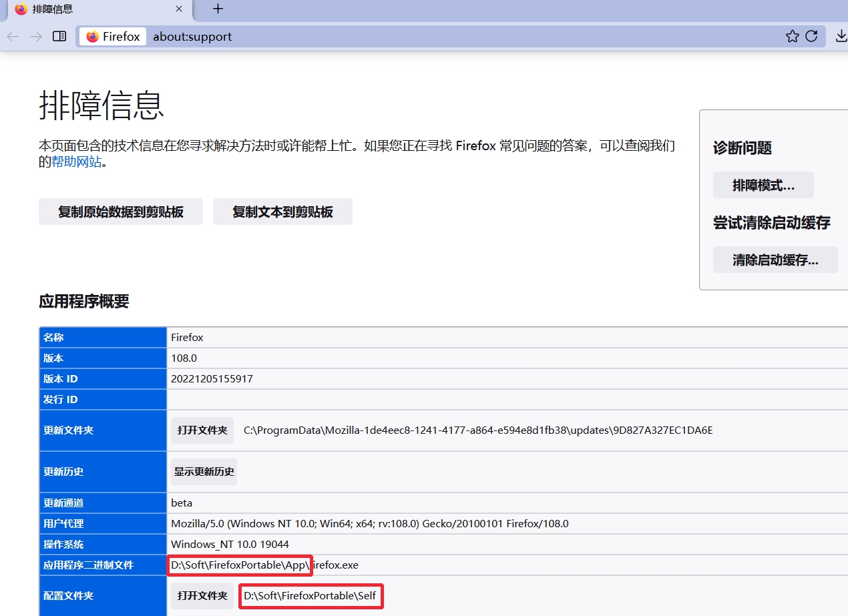Click the version value 108.0
This screenshot has height=616, width=848.
184,358
